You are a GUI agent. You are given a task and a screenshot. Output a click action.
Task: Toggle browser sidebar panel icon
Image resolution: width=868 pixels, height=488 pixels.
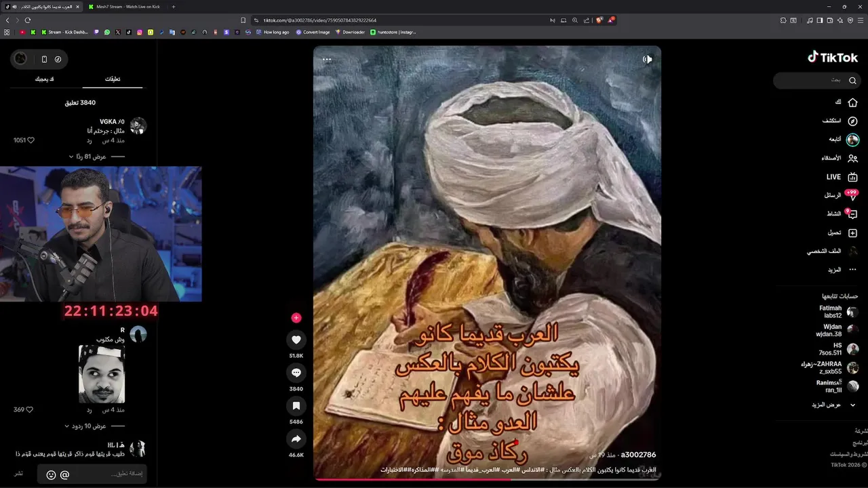pos(819,20)
